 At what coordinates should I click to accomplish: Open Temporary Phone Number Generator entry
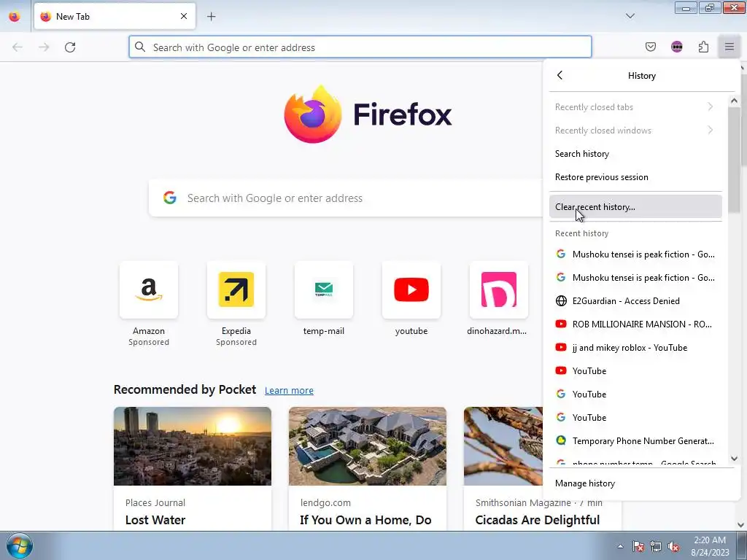(x=635, y=440)
